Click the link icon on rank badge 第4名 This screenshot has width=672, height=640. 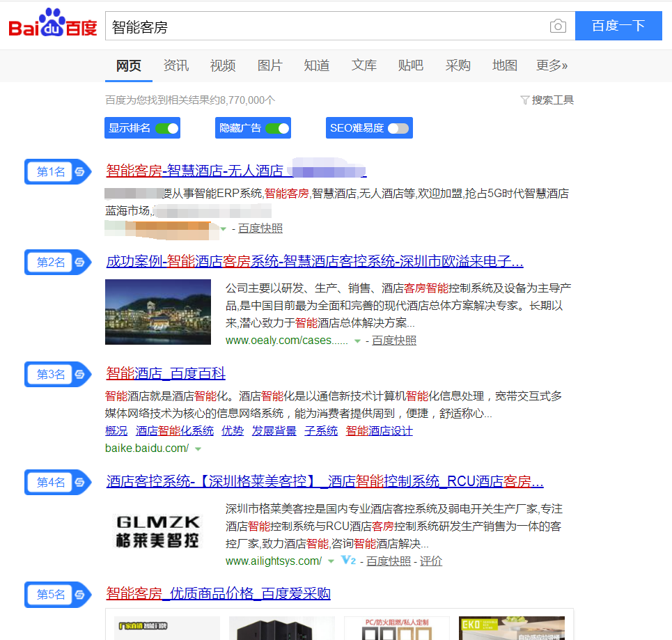click(x=79, y=482)
